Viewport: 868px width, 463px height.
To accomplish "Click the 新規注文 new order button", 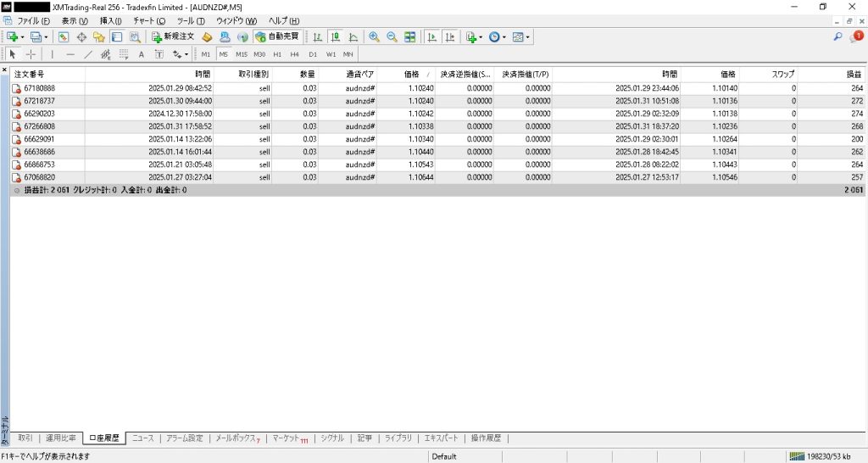I will coord(174,37).
